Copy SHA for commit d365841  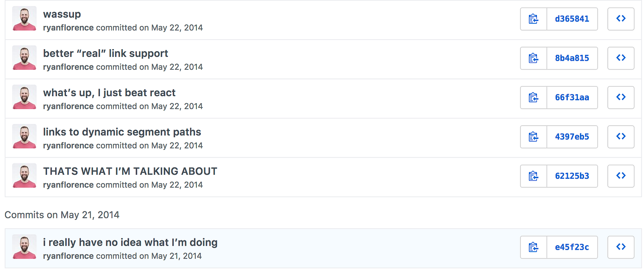533,19
